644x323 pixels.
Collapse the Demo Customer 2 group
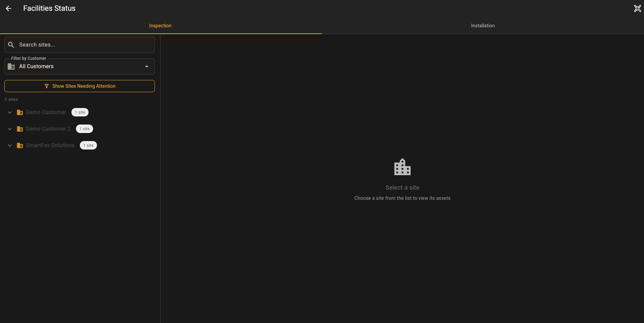pos(9,129)
